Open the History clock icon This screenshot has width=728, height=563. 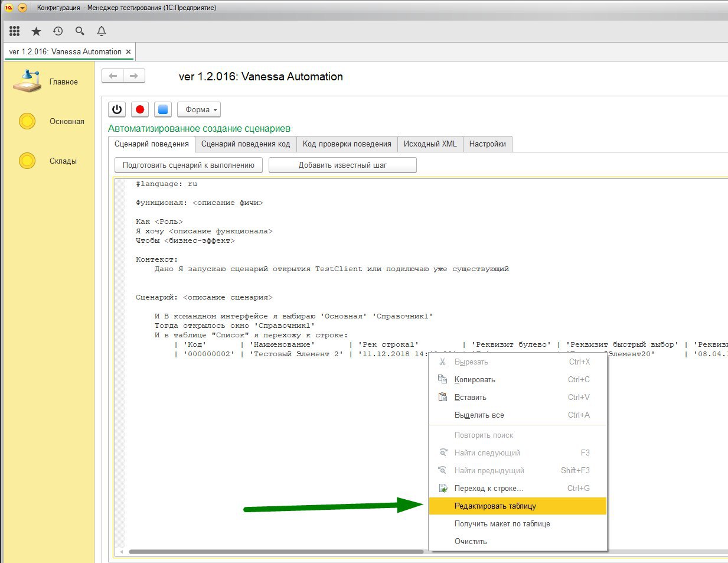coord(58,31)
